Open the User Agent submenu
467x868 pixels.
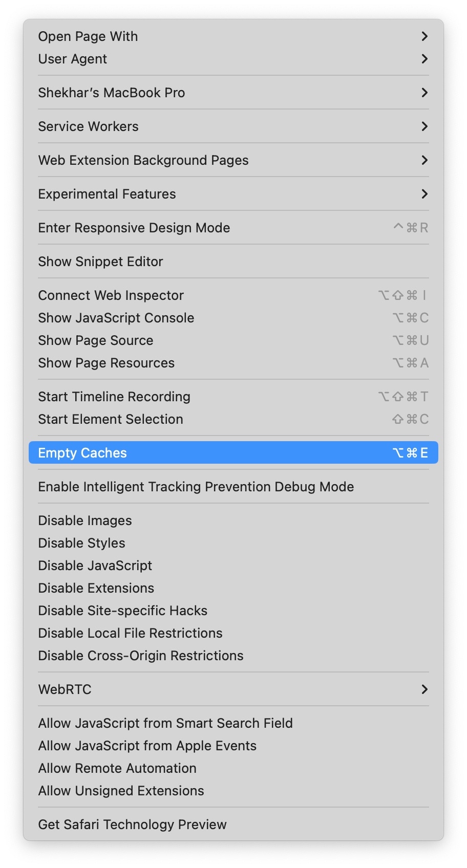[233, 59]
